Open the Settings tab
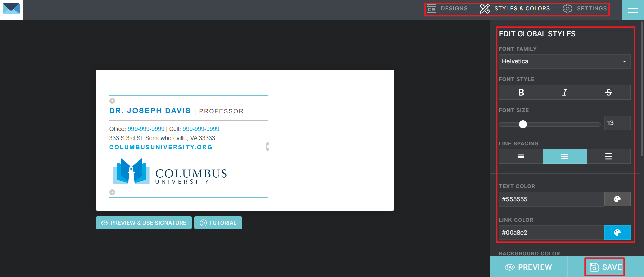The image size is (644, 277). (585, 9)
